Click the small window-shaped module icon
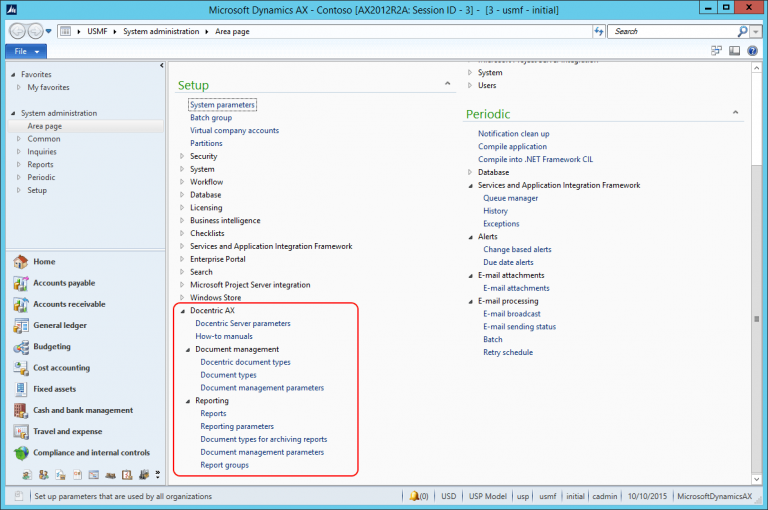The image size is (768, 510). [94, 475]
